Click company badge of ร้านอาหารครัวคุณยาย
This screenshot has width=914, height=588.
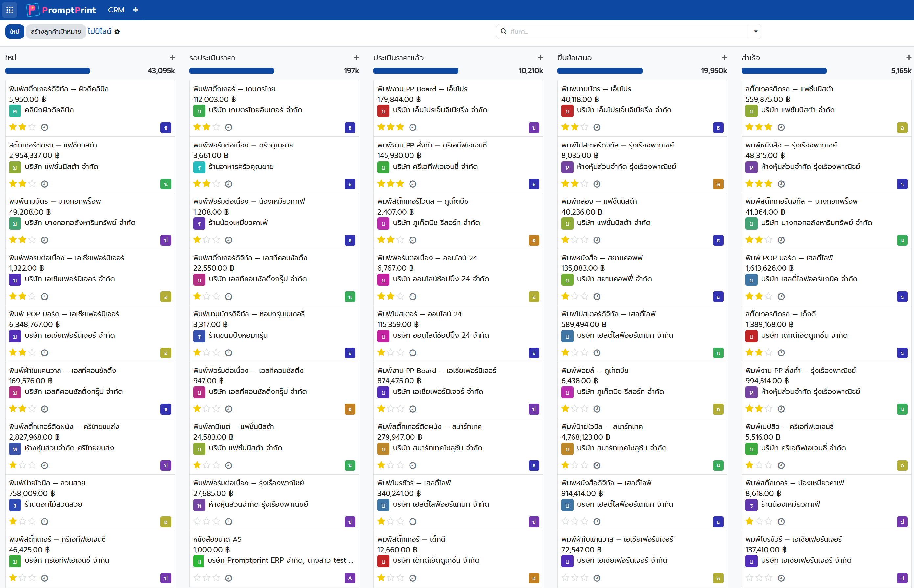pyautogui.click(x=199, y=168)
